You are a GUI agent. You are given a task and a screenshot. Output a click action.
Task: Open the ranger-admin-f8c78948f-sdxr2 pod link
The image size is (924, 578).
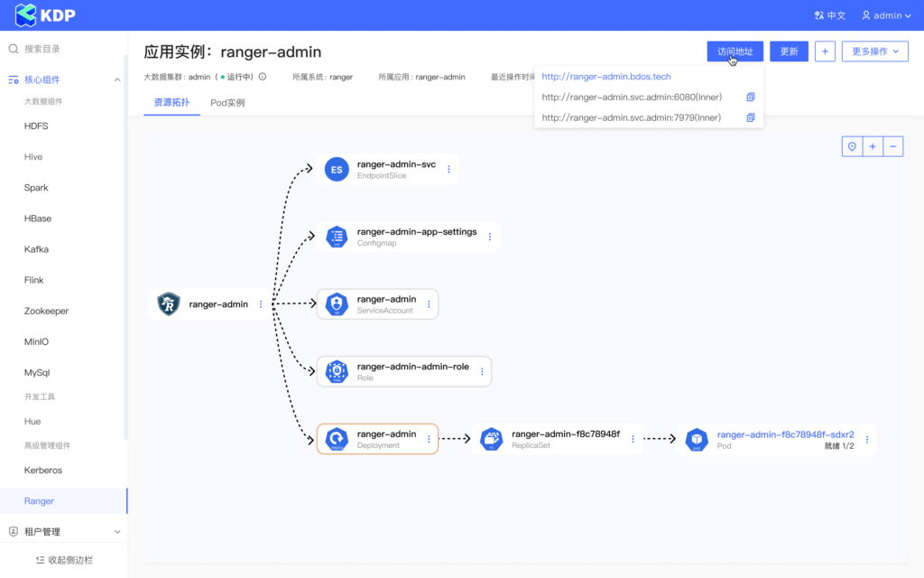click(x=785, y=434)
